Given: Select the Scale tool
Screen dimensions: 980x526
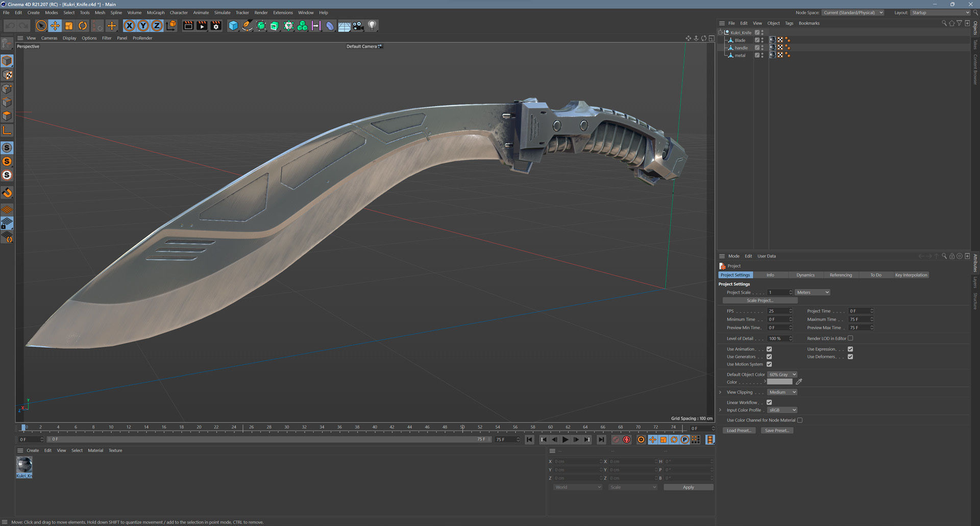Looking at the screenshot, I should [69, 26].
